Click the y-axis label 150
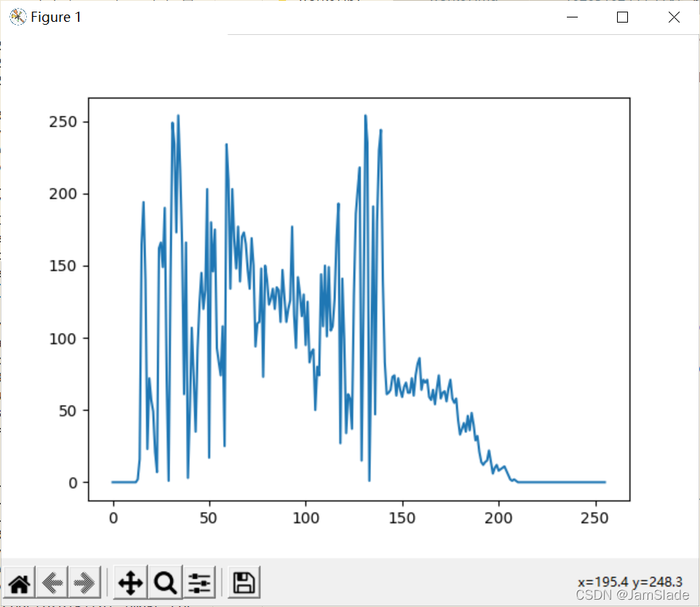700x607 pixels. tap(63, 266)
